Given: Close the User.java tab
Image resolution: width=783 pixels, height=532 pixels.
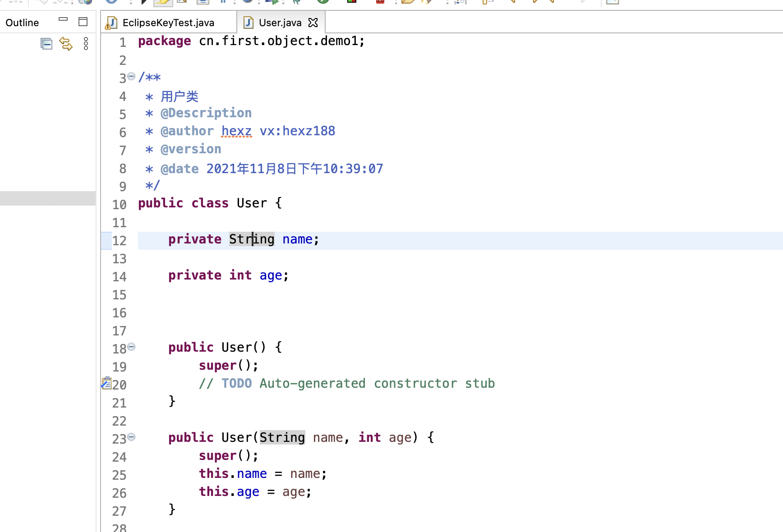Looking at the screenshot, I should click(313, 23).
